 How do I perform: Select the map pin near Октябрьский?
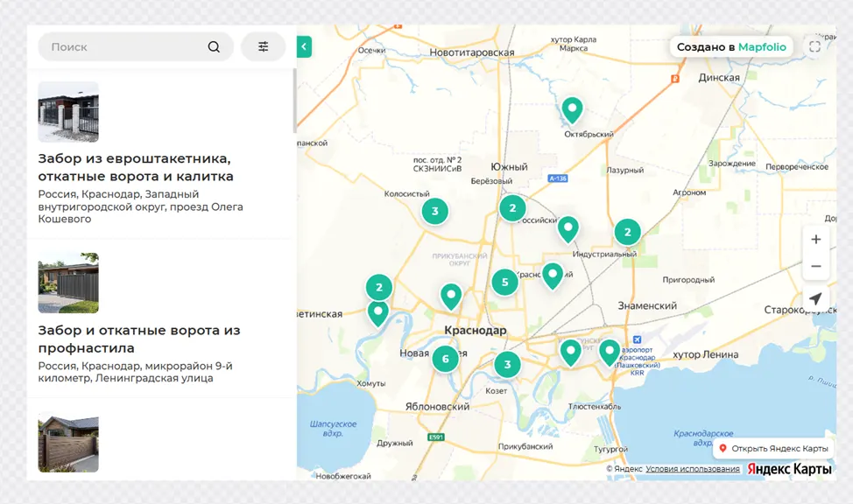[x=572, y=110]
